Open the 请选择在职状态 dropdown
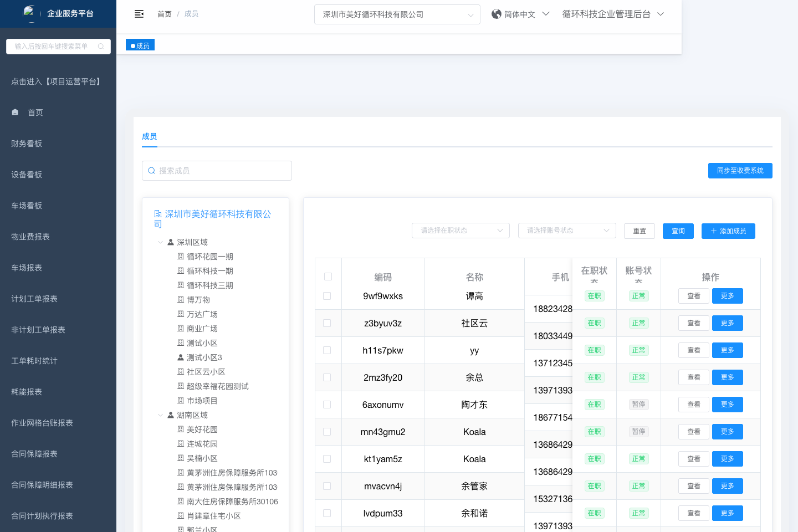This screenshot has width=798, height=532. 461,231
